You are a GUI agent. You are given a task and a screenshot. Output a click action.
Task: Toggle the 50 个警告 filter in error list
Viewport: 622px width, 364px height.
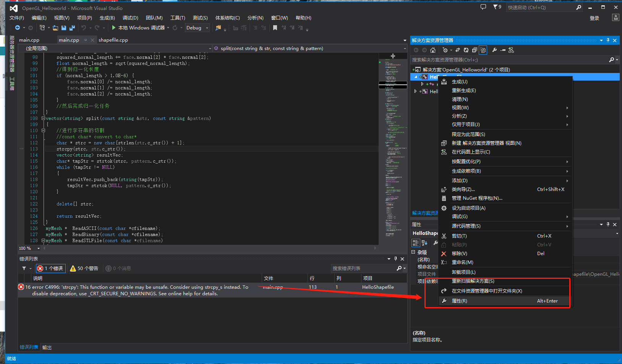point(84,268)
